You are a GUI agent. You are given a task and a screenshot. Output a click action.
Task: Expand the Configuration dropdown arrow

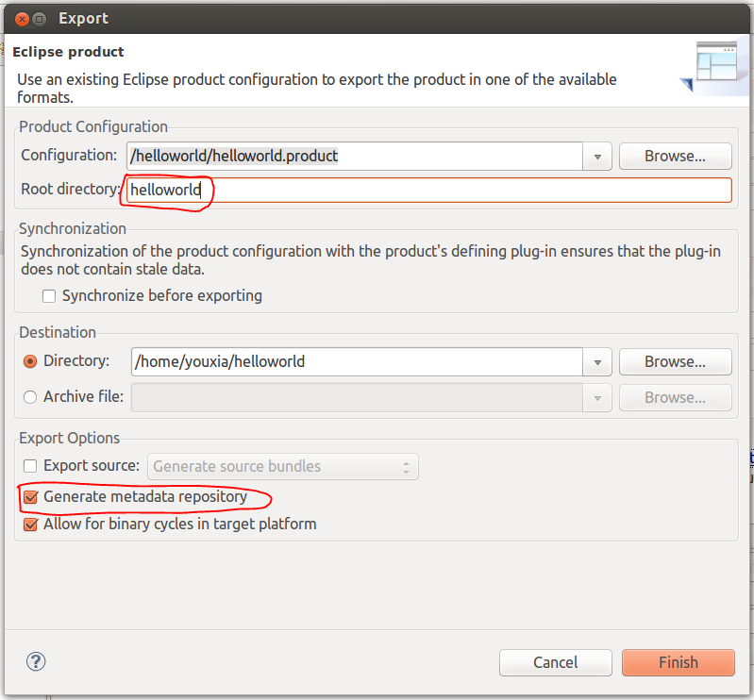tap(597, 156)
